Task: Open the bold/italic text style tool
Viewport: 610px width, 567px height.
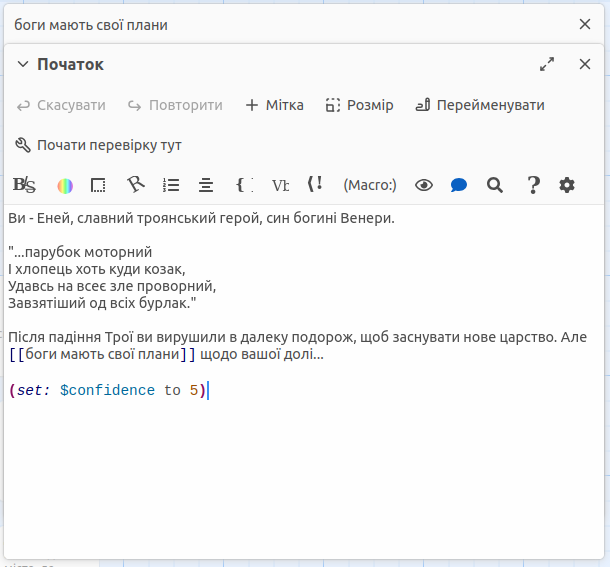Action: click(x=24, y=185)
